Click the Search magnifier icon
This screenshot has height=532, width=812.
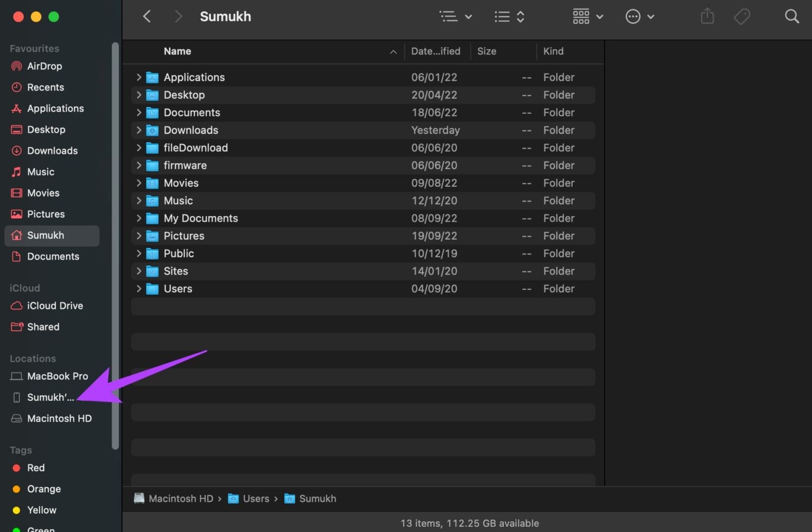[791, 16]
